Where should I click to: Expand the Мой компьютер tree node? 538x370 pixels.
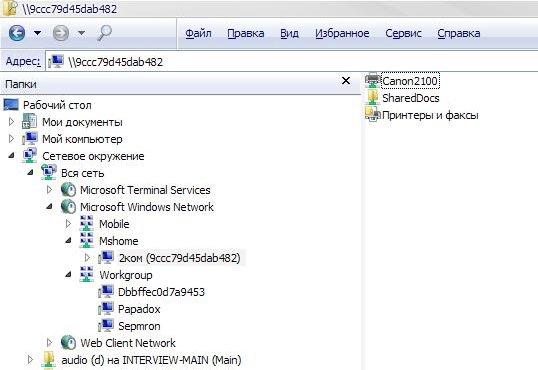click(11, 139)
